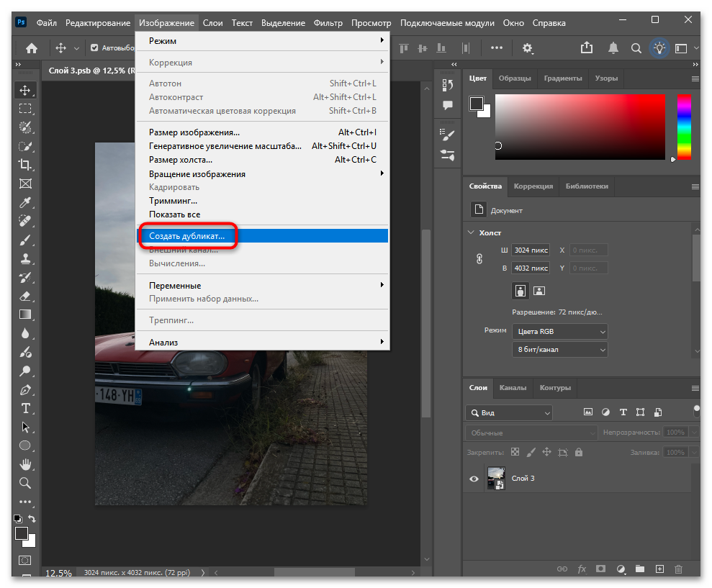Viewport: 712px width, 588px height.
Task: Choose the Zoom tool in the toolbar
Action: (x=25, y=482)
